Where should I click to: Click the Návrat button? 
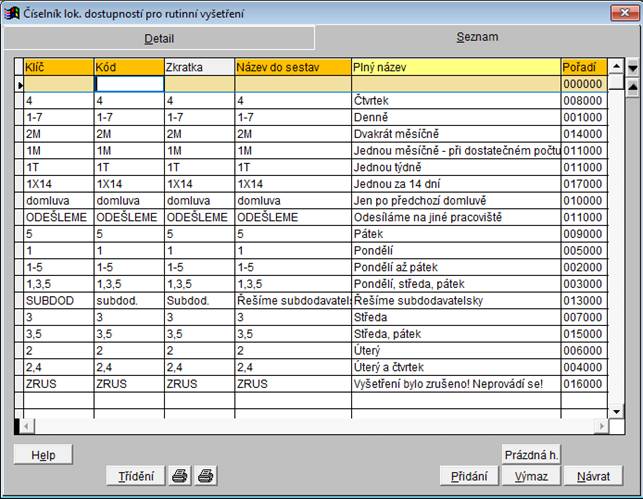[x=593, y=475]
